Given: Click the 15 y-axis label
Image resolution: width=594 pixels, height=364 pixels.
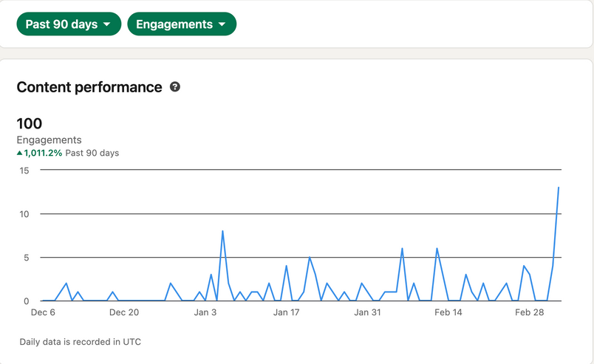Looking at the screenshot, I should point(24,171).
